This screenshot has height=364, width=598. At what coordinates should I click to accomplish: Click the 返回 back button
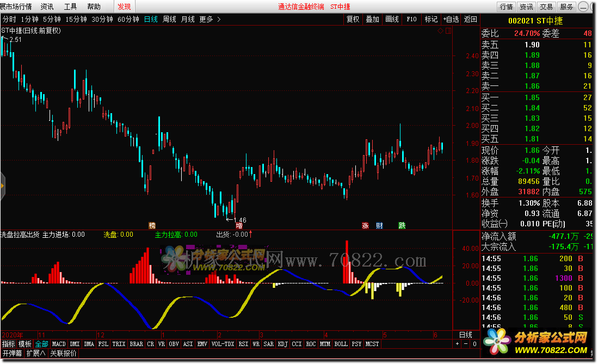(470, 19)
